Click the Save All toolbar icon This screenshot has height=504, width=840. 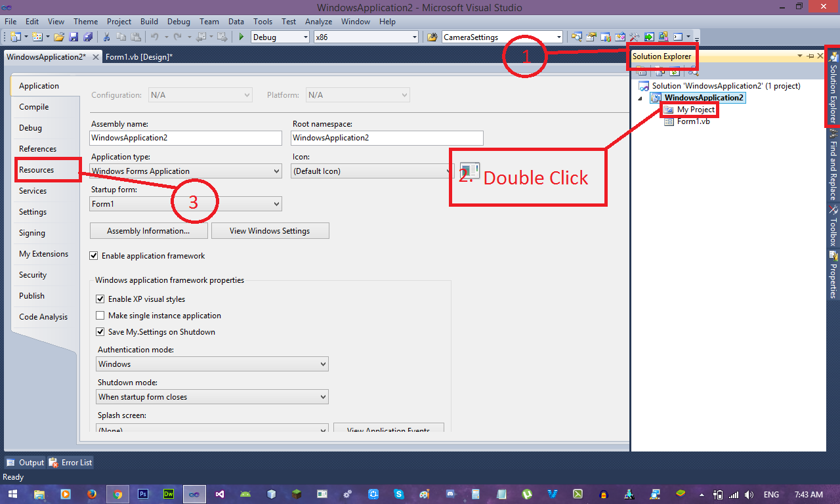[87, 37]
